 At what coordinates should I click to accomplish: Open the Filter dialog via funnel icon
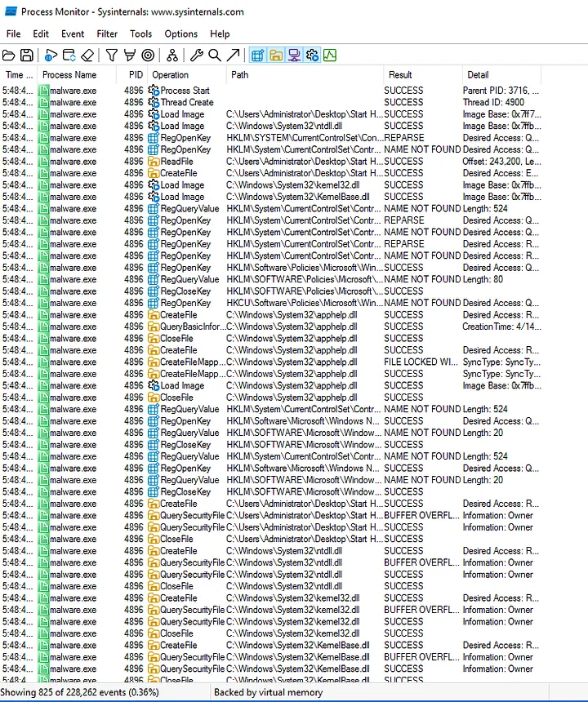(x=112, y=56)
